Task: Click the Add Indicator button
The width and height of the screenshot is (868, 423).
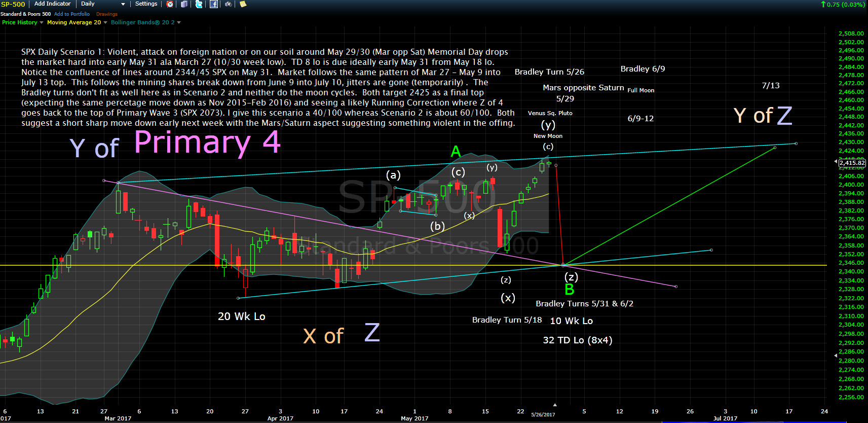Action: pos(53,4)
